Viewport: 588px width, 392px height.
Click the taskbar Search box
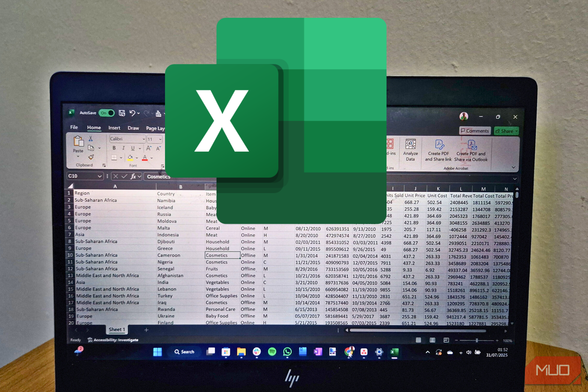click(x=184, y=352)
